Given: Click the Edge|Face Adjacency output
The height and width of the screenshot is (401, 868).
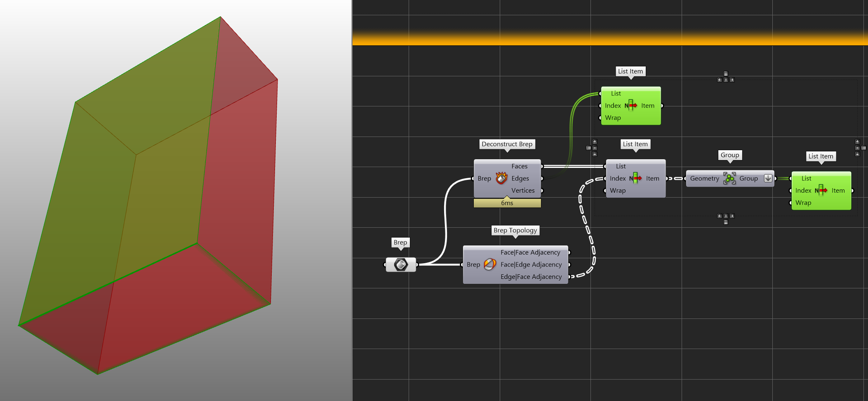Looking at the screenshot, I should [x=531, y=277].
